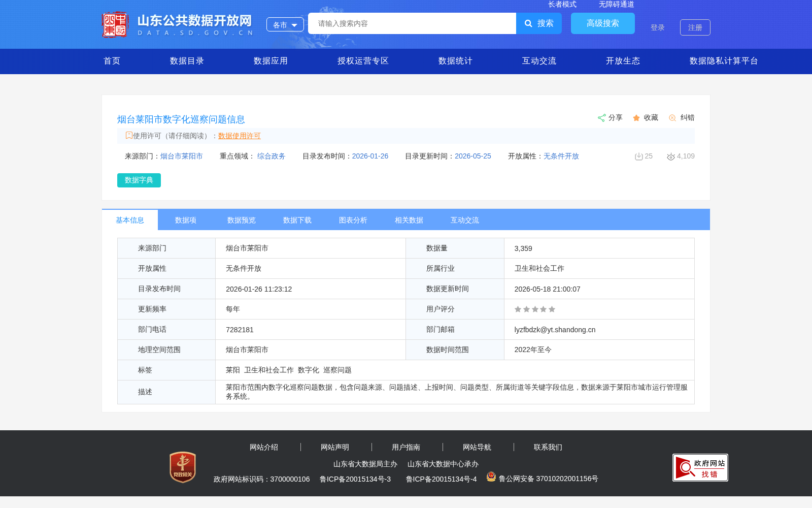Open the 数据统计 menu
The image size is (812, 508).
pos(456,61)
